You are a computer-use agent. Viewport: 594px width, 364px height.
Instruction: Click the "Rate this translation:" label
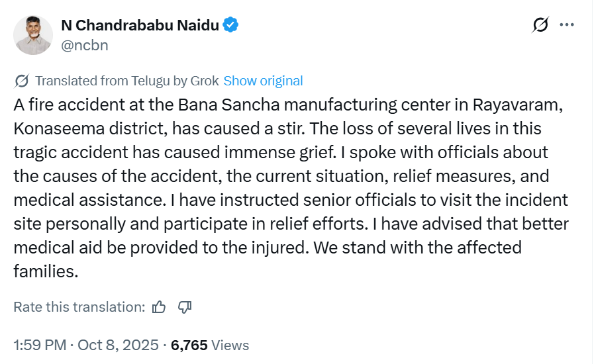79,307
